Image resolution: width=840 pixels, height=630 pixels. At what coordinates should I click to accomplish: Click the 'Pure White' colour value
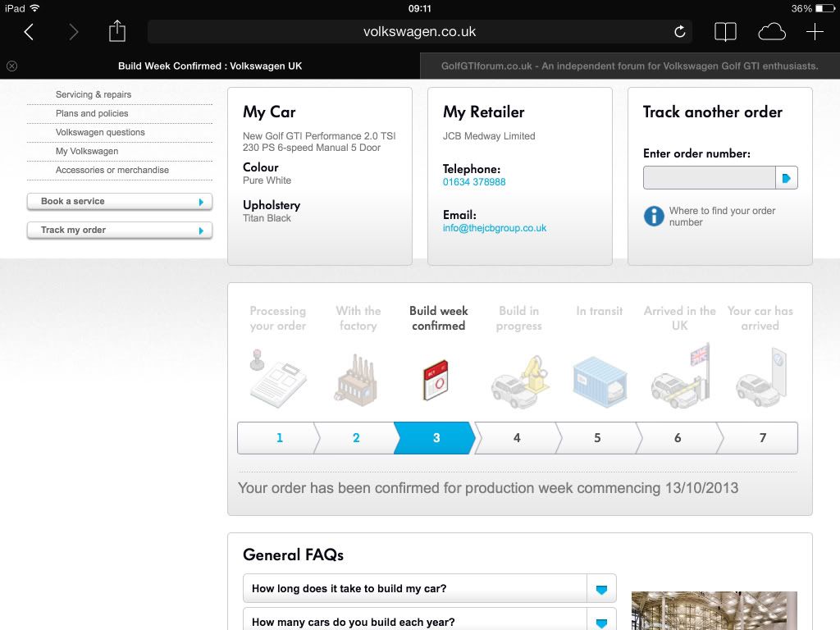pos(267,180)
